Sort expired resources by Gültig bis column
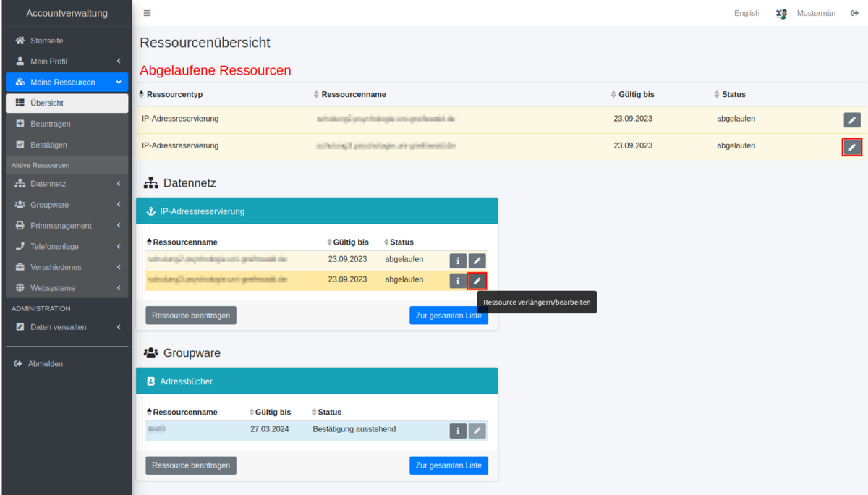This screenshot has width=868, height=495. point(636,95)
